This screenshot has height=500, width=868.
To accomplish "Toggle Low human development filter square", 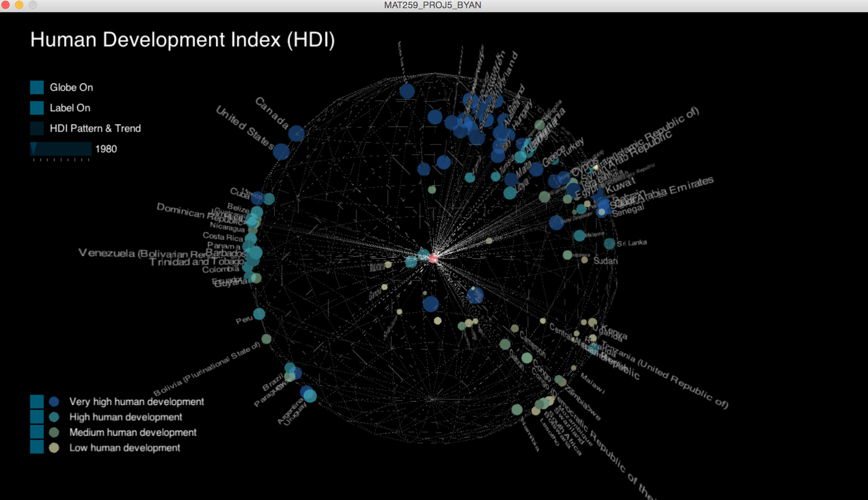I will (x=37, y=447).
